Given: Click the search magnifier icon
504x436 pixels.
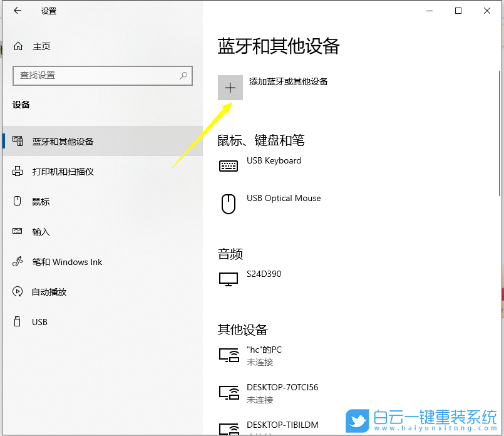Looking at the screenshot, I should [182, 76].
